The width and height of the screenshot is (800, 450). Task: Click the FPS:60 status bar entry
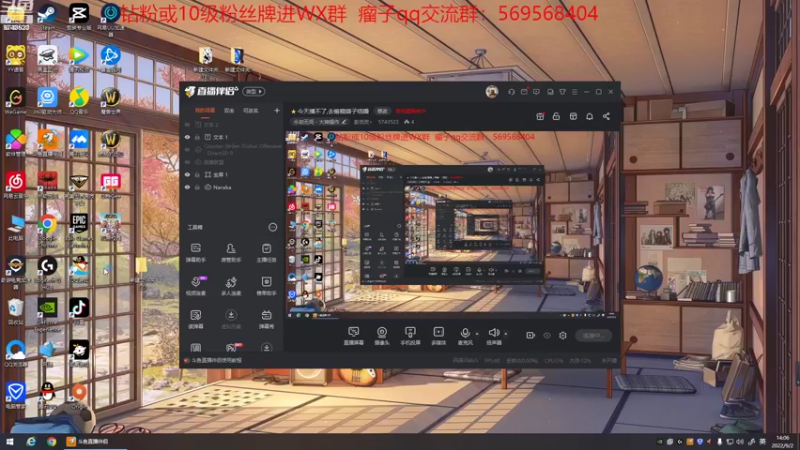[492, 360]
